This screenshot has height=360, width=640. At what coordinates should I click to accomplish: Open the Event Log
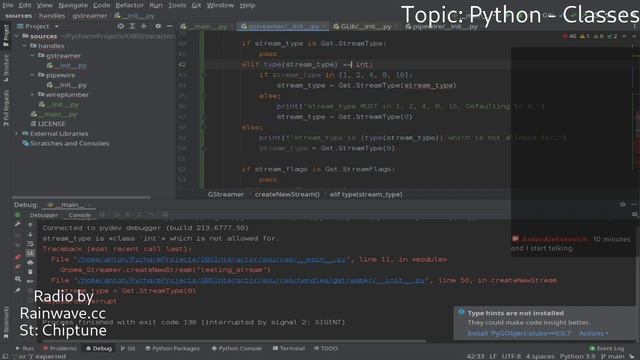(607, 349)
